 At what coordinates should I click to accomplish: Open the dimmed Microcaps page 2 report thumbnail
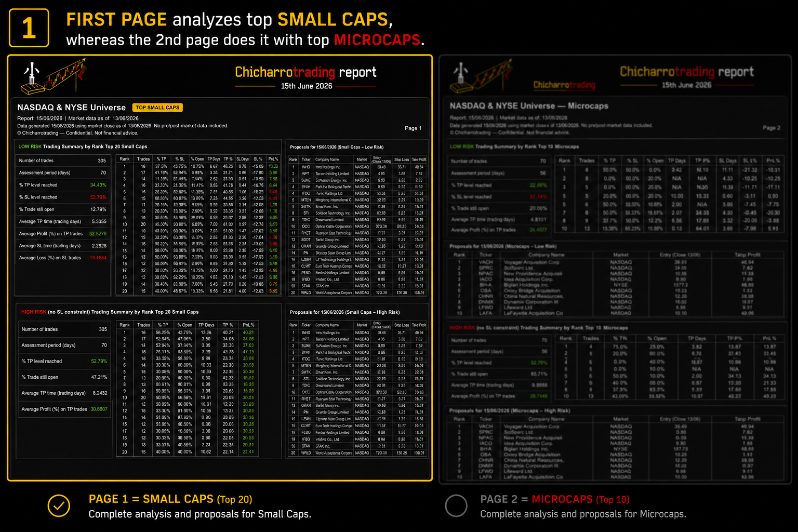click(x=615, y=269)
